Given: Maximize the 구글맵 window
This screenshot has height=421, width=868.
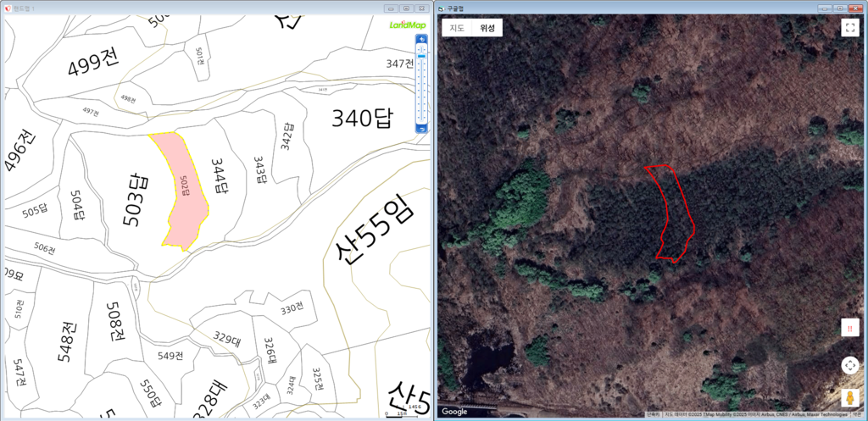Looking at the screenshot, I should point(841,8).
